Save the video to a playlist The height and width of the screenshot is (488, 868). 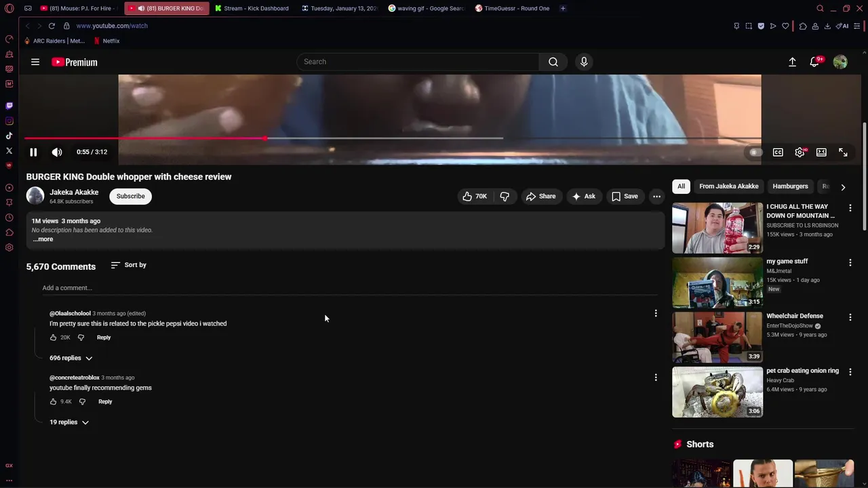[x=625, y=197]
